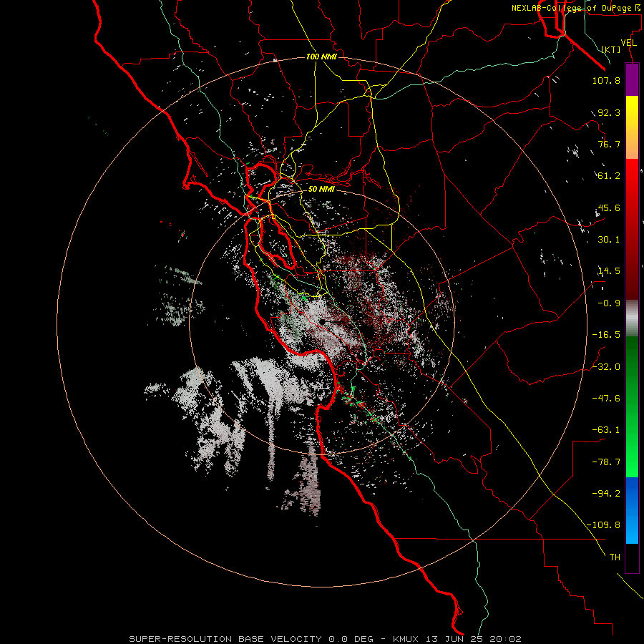Click the 14.5 value on the velocity scale
Image resolution: width=644 pixels, height=644 pixels.
pyautogui.click(x=609, y=271)
